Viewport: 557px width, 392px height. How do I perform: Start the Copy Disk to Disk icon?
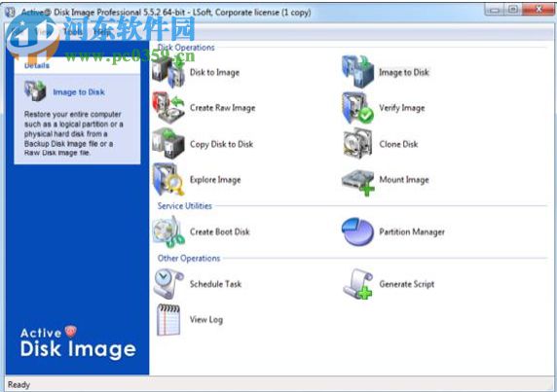(x=168, y=144)
